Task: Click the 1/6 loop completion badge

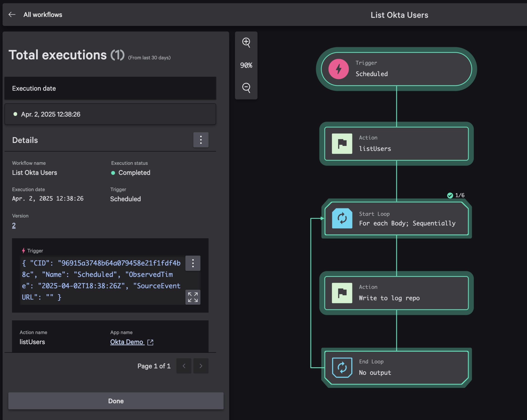Action: point(456,195)
